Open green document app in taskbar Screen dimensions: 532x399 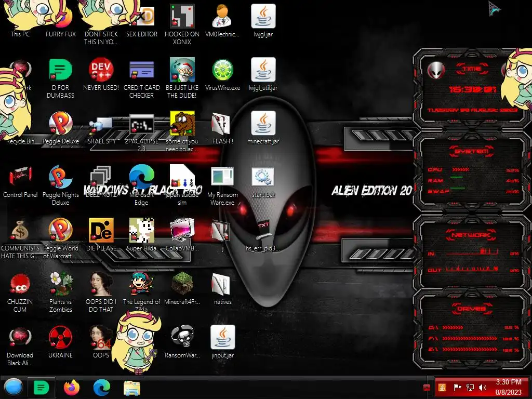(x=41, y=388)
